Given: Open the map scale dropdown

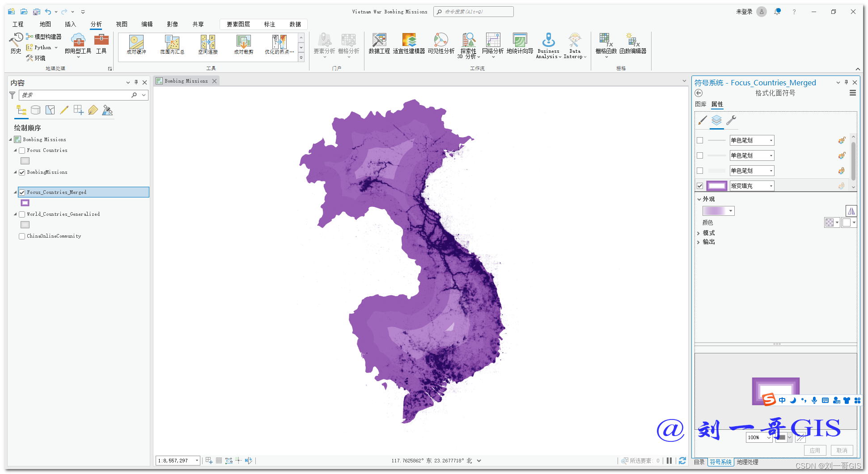Looking at the screenshot, I should click(197, 461).
